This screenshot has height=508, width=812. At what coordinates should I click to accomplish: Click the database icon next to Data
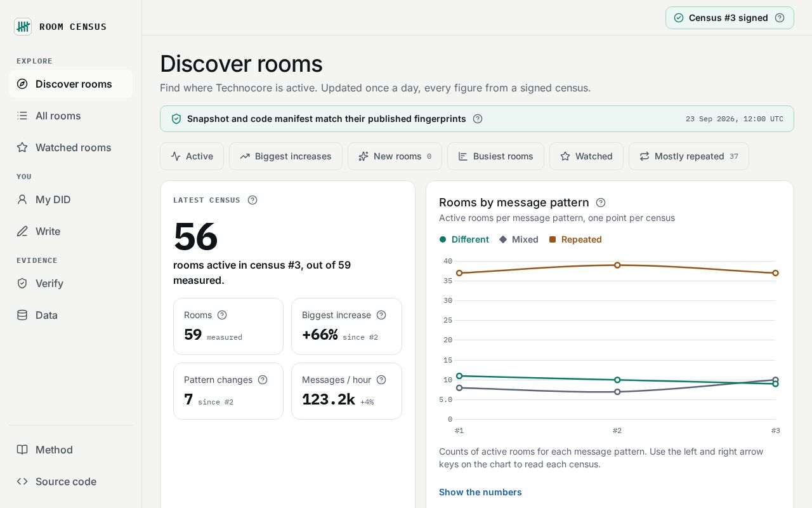point(22,315)
